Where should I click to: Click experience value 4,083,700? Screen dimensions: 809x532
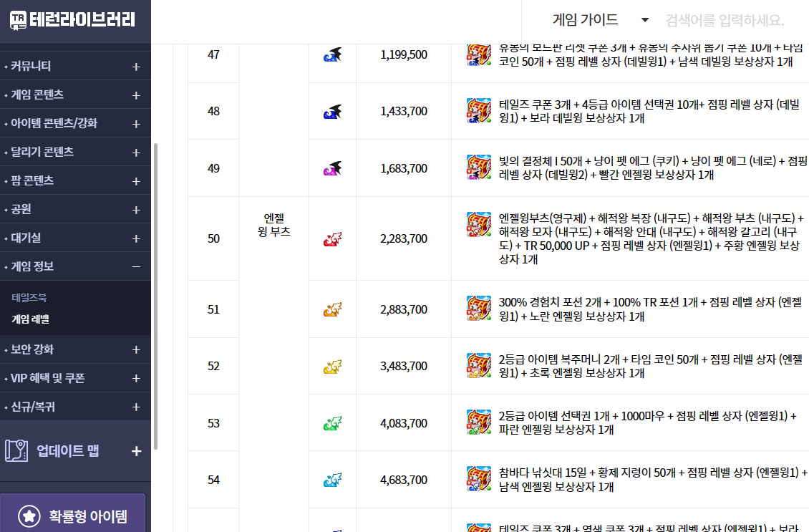coord(404,424)
